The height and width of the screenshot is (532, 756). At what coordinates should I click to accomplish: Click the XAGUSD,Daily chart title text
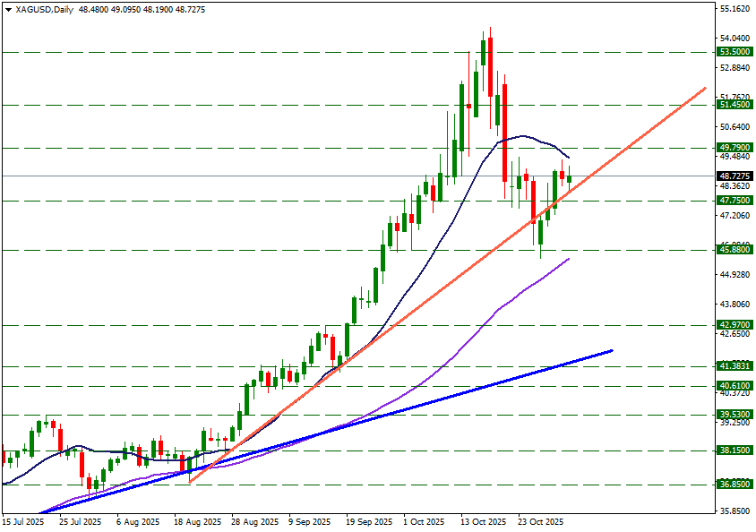pyautogui.click(x=45, y=9)
